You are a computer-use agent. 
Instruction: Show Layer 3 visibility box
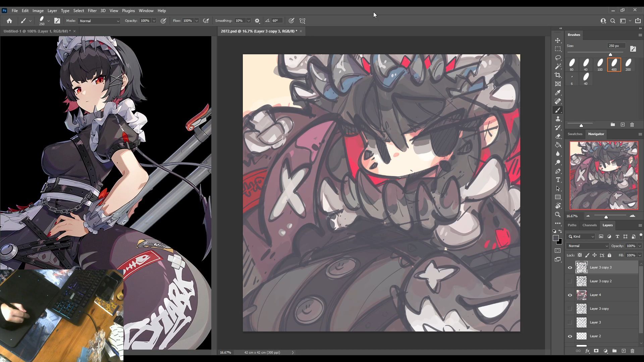[570, 322]
